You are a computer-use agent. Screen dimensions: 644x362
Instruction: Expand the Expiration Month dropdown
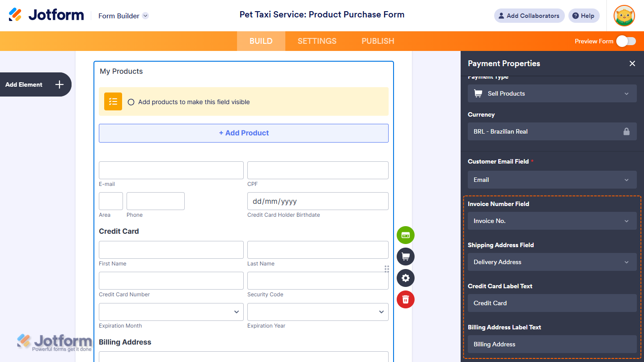tap(171, 312)
